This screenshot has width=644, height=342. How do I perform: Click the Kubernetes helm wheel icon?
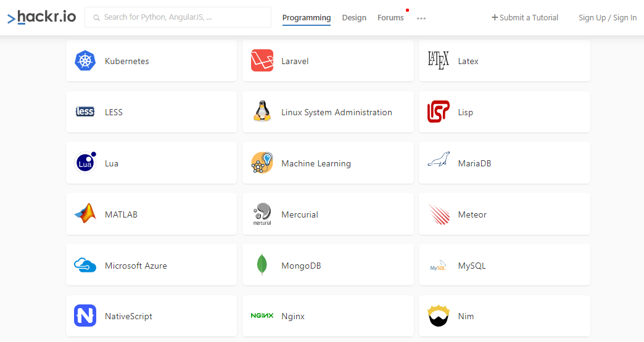coord(85,60)
